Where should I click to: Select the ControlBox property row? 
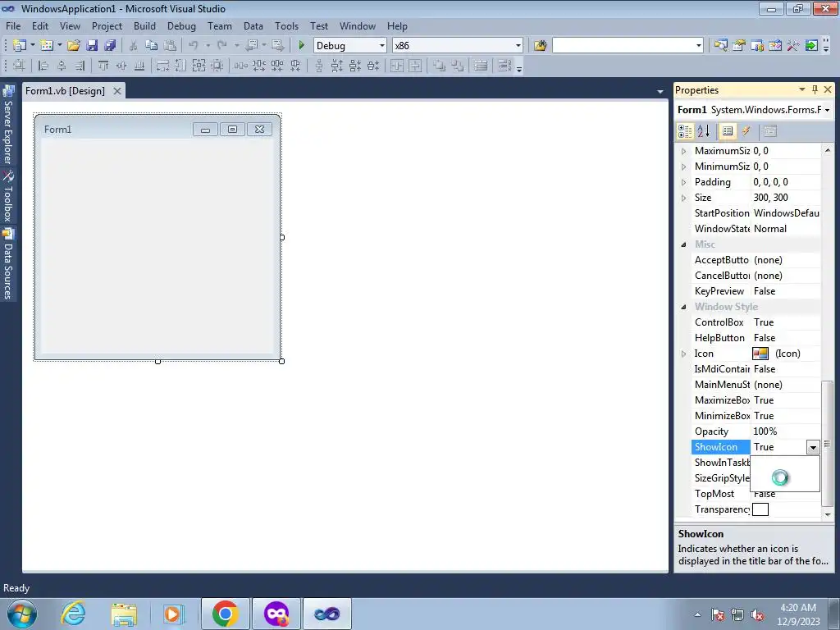point(756,322)
